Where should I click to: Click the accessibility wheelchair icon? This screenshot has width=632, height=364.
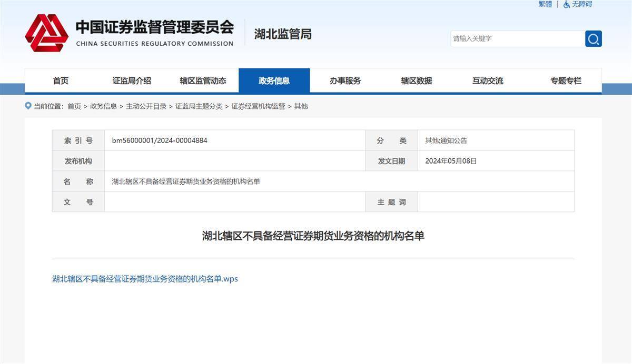click(x=567, y=4)
